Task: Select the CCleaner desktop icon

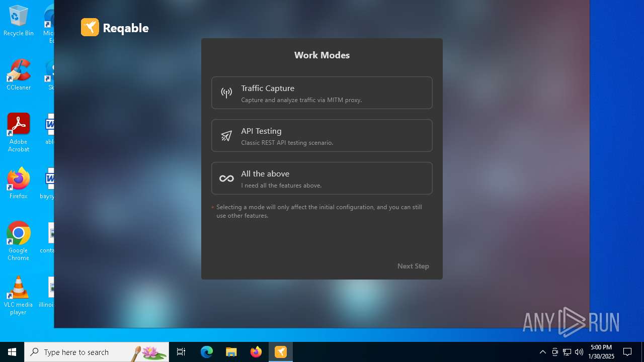Action: pyautogui.click(x=19, y=75)
